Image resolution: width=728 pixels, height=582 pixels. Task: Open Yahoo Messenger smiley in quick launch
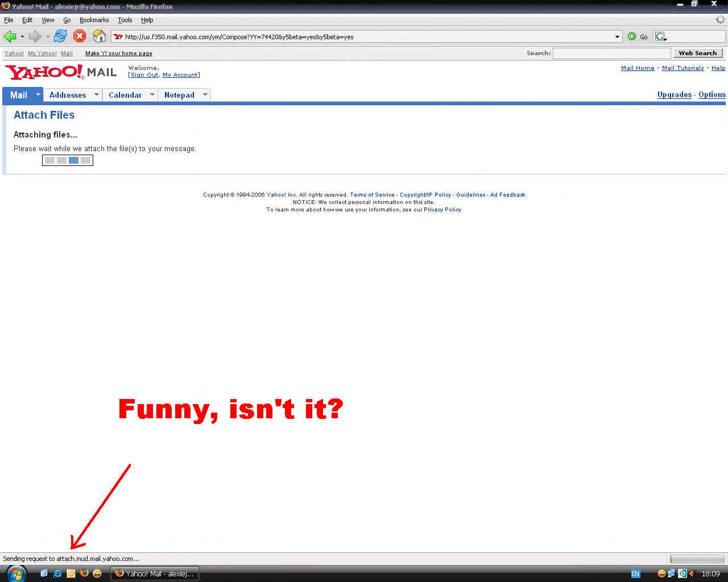pos(97,573)
